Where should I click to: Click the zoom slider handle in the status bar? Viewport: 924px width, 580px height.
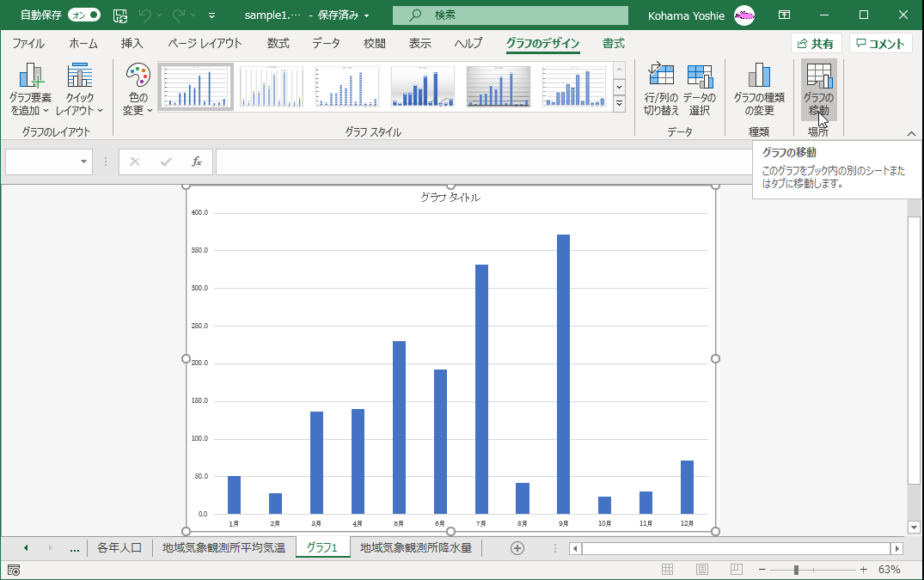tap(797, 570)
